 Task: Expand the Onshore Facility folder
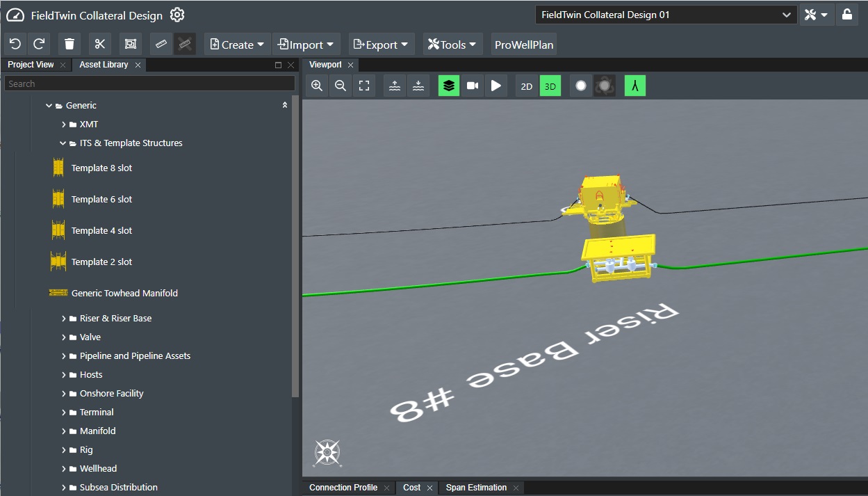(x=63, y=394)
